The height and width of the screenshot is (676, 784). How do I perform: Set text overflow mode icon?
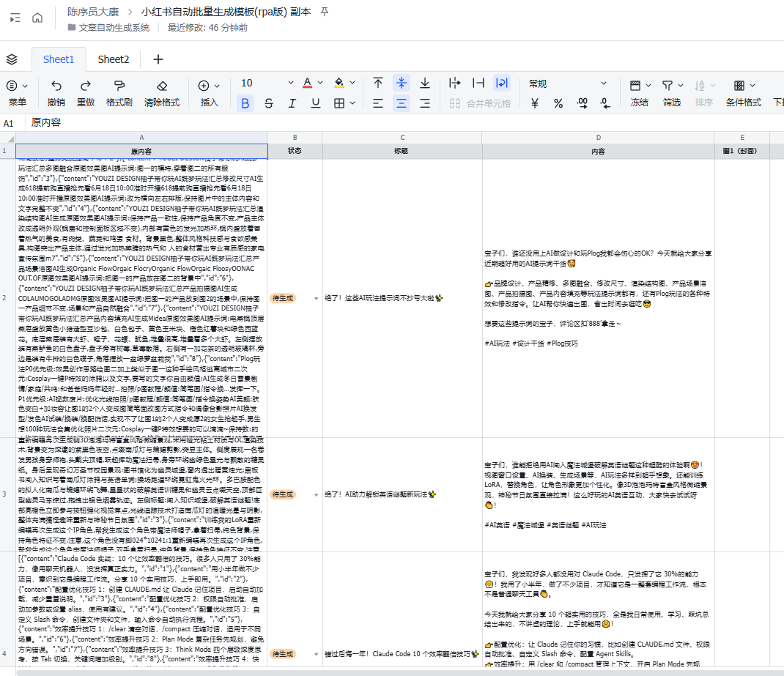454,83
